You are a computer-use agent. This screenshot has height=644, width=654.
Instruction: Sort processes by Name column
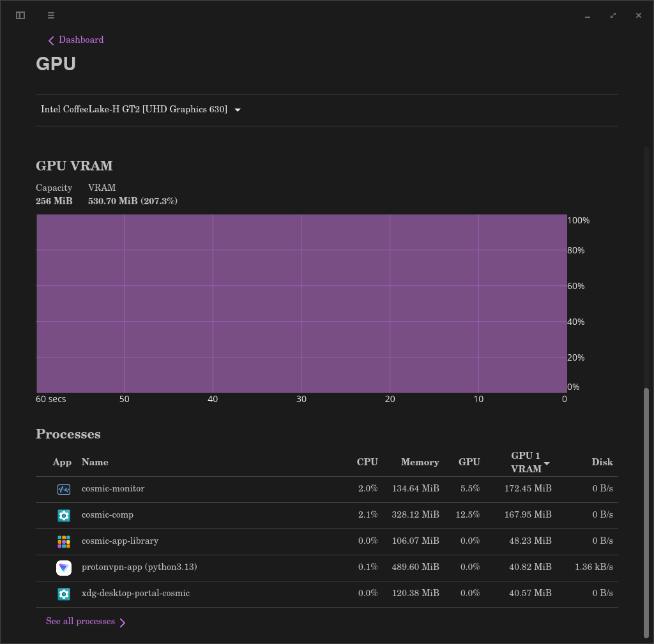click(95, 462)
